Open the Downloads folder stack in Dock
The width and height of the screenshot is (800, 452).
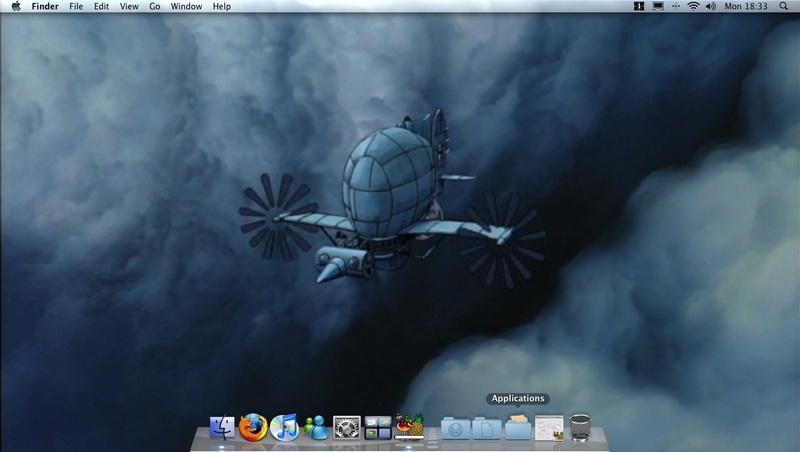(456, 428)
